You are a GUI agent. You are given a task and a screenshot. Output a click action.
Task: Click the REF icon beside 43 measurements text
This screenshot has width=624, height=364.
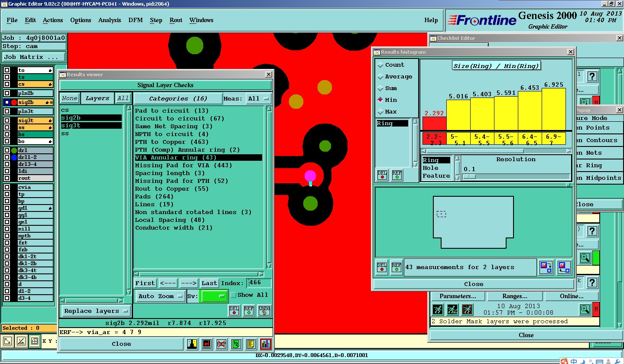[x=396, y=267]
